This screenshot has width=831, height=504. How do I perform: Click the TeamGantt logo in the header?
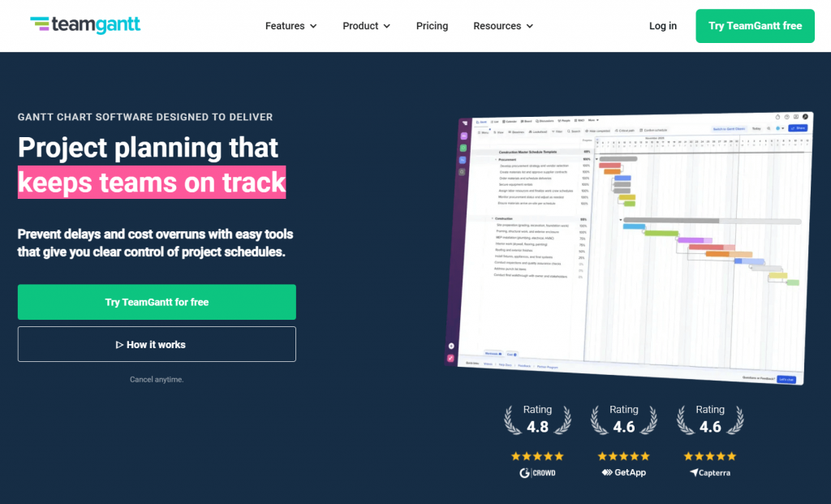(85, 25)
